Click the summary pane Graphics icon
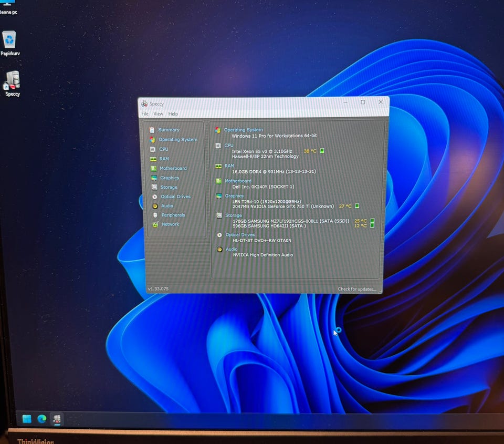The height and width of the screenshot is (444, 504). (219, 196)
